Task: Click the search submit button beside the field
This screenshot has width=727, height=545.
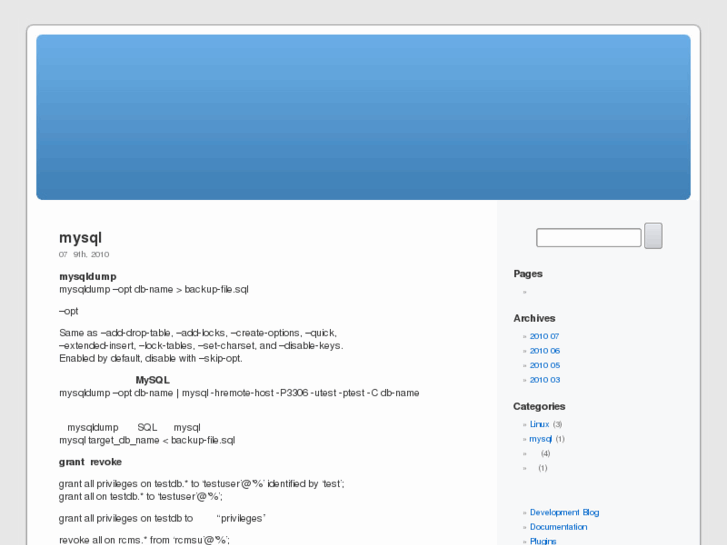Action: point(653,236)
